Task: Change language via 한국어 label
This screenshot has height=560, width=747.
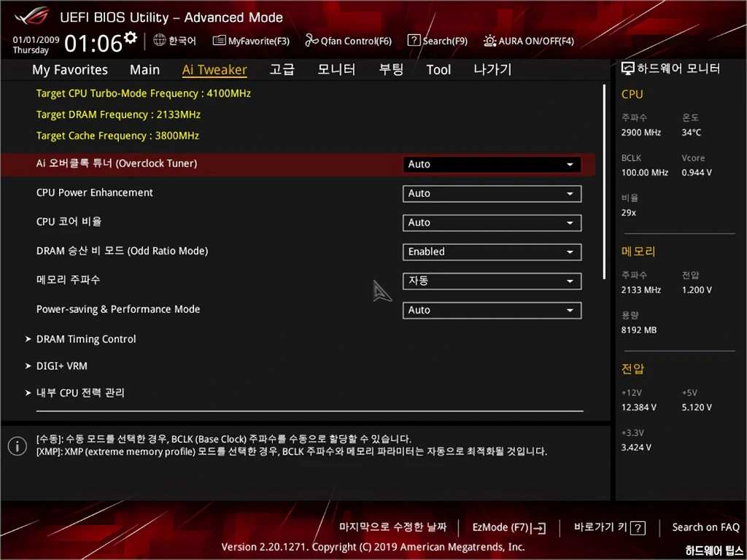Action: [x=182, y=41]
